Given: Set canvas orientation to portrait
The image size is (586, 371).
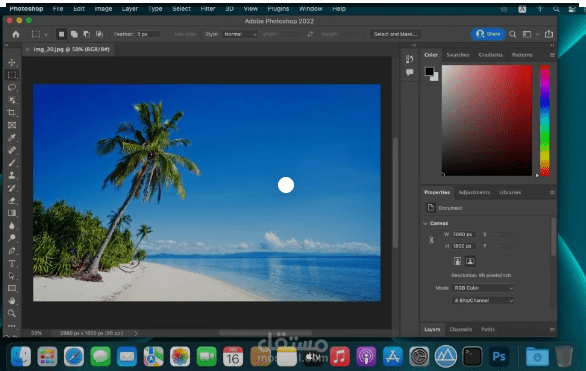Looking at the screenshot, I should point(457,261).
